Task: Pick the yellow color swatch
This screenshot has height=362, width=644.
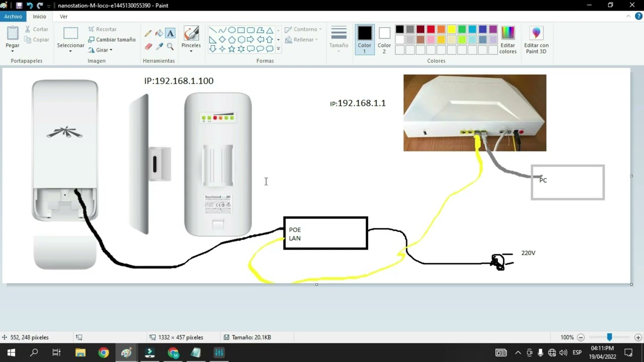Action: [x=452, y=30]
